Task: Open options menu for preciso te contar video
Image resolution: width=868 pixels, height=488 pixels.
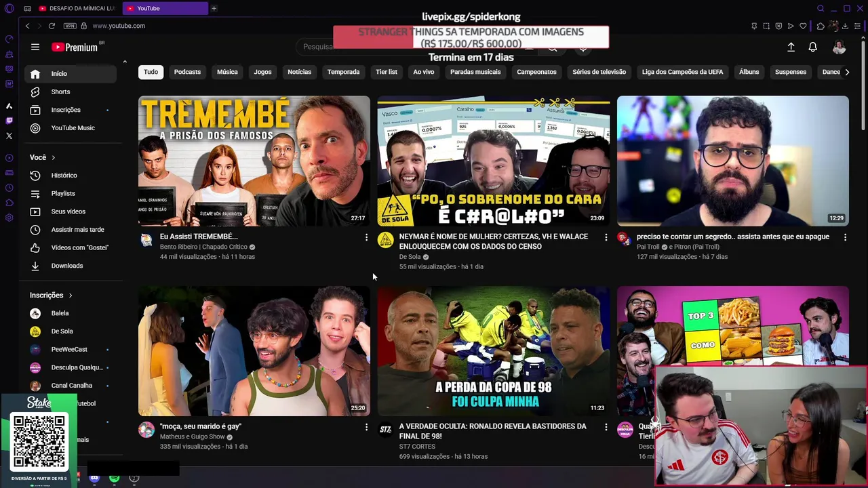Action: [x=845, y=237]
